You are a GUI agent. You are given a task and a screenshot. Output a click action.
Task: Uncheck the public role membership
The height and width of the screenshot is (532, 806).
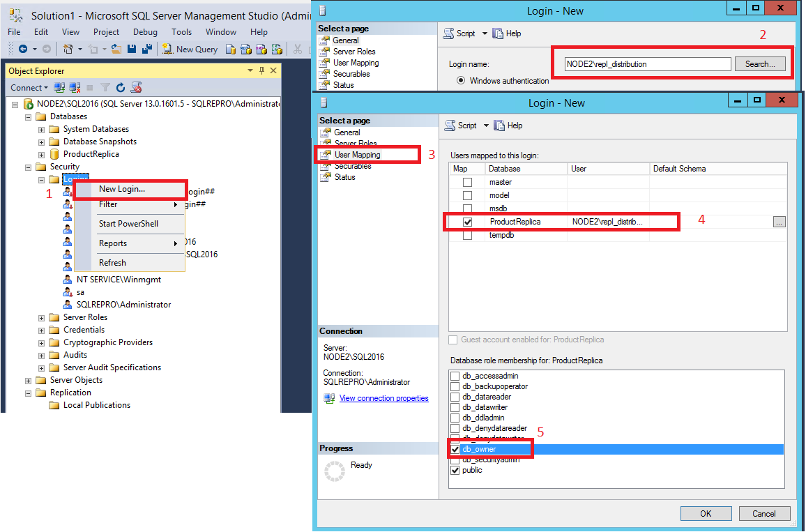coord(456,470)
